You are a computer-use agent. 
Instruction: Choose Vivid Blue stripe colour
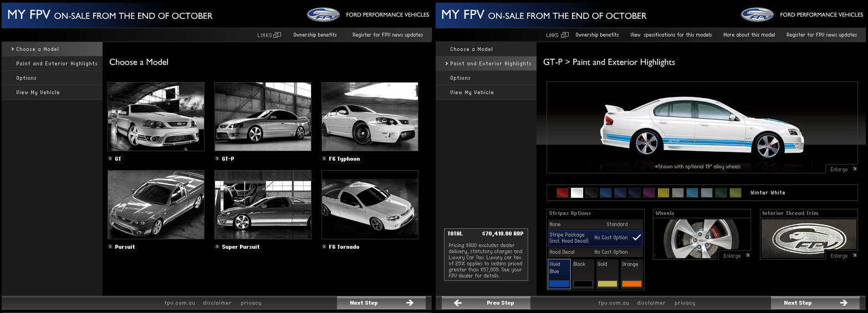[559, 274]
